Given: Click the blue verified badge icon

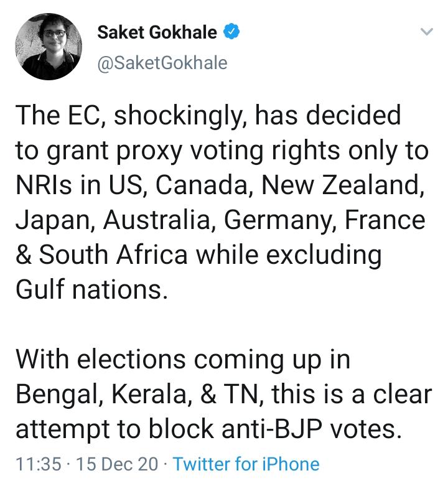Looking at the screenshot, I should tap(231, 32).
